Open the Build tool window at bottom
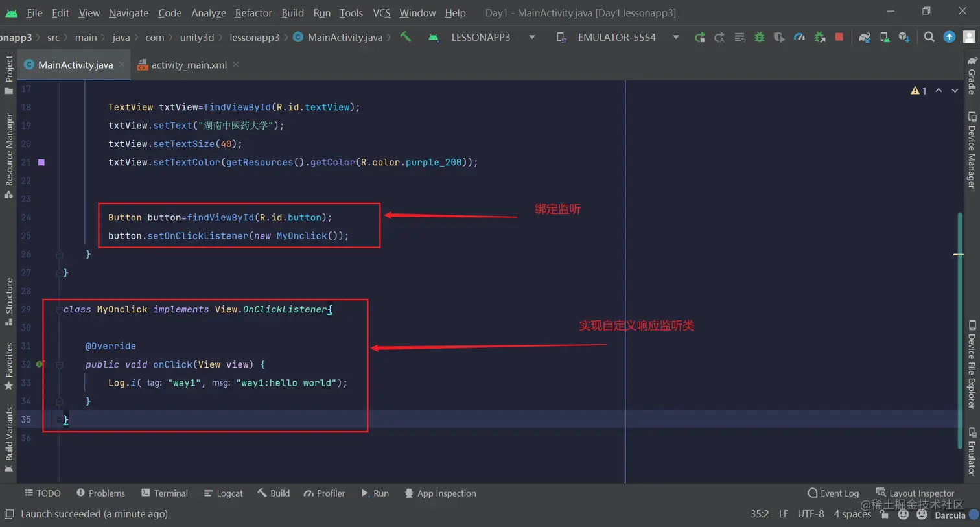Screen dimensions: 980x527 [x=274, y=493]
